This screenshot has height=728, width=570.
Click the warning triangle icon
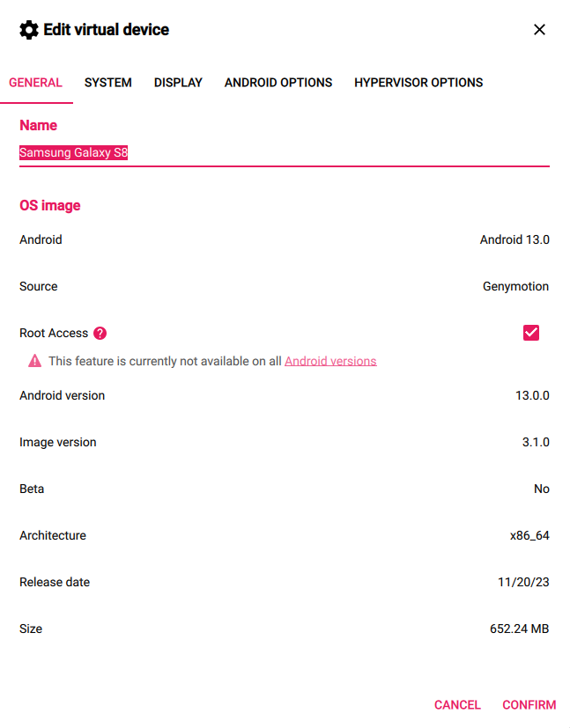pyautogui.click(x=34, y=361)
